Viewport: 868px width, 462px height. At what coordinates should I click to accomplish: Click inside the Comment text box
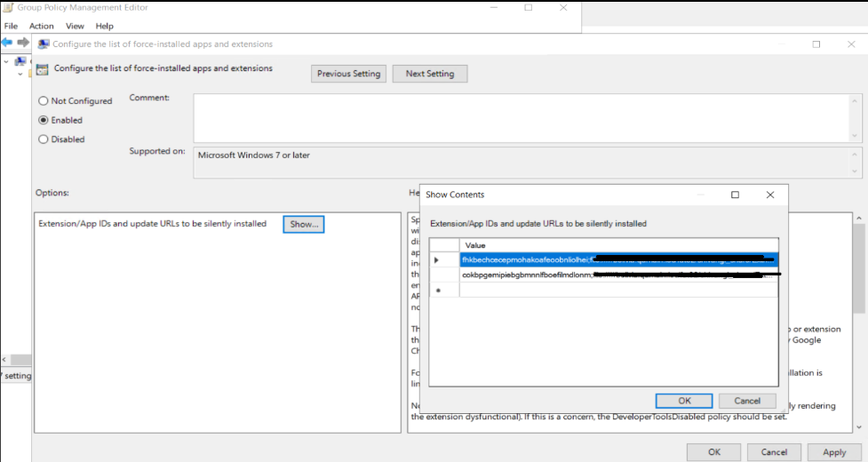pos(522,118)
